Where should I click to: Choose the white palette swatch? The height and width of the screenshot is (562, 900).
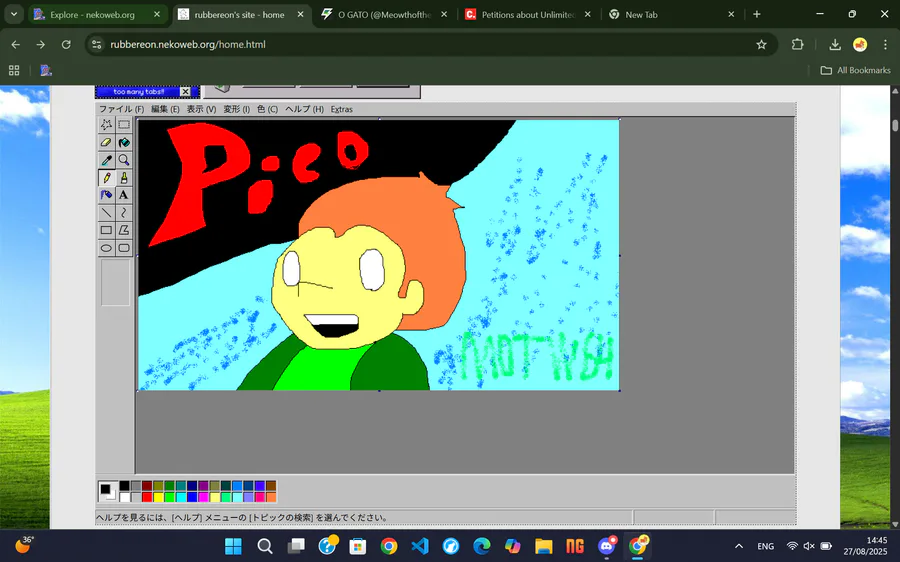(125, 497)
